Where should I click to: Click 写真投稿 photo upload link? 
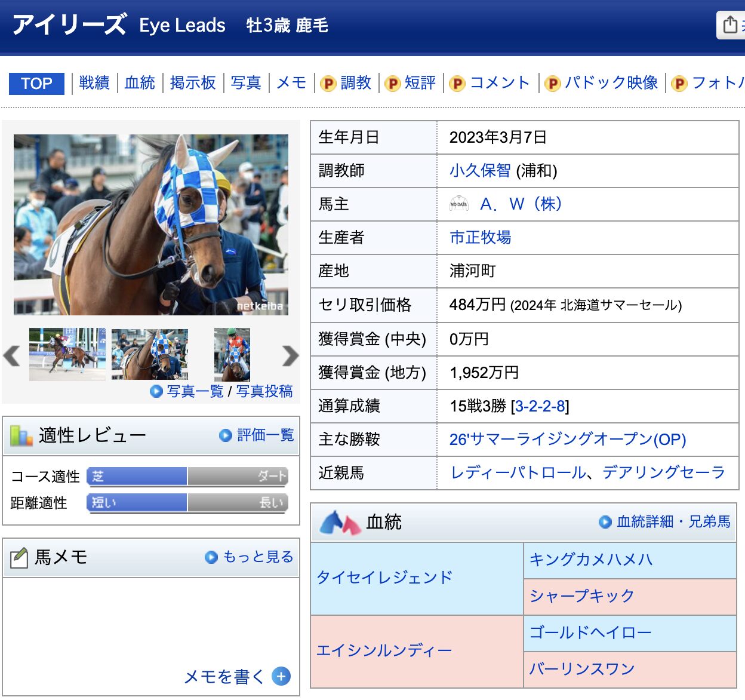click(x=264, y=391)
